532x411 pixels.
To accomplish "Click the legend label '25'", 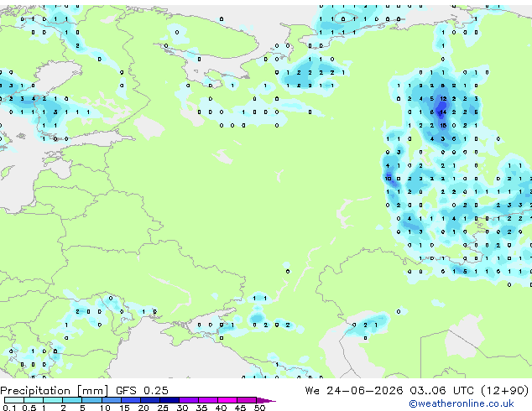I will tap(163, 408).
